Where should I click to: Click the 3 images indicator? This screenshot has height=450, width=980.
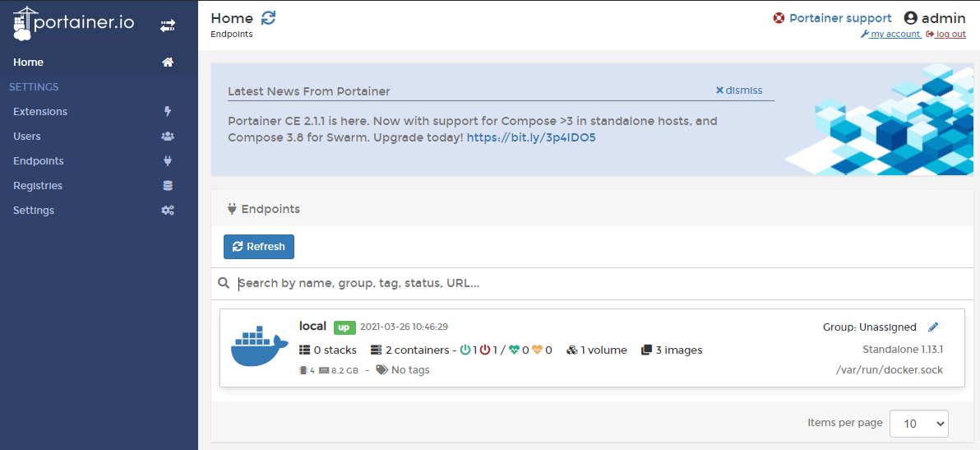pos(672,350)
